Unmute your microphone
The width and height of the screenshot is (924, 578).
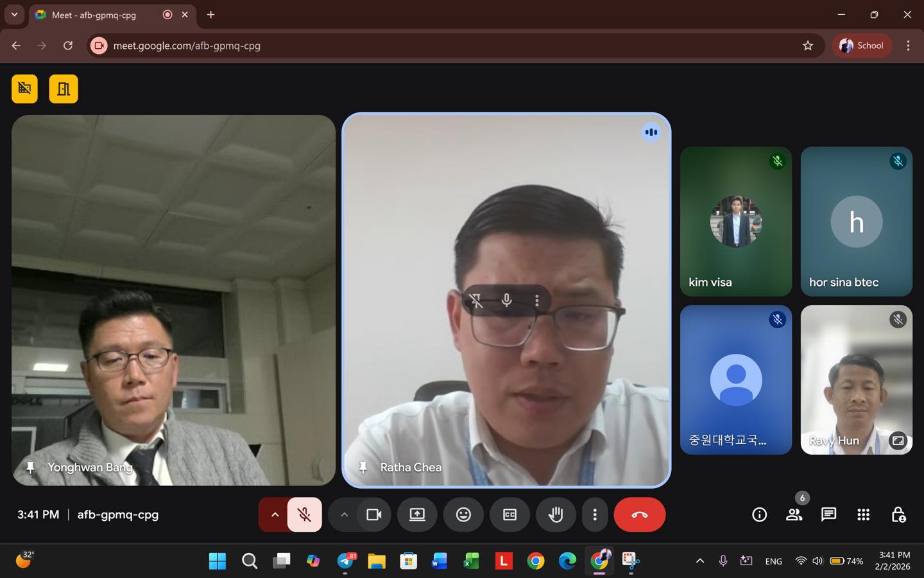pyautogui.click(x=304, y=514)
